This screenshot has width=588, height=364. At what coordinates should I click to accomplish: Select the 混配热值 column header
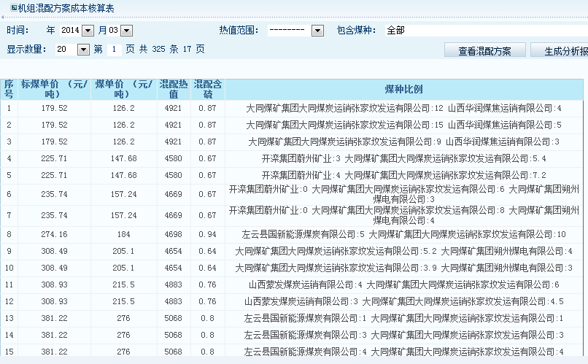(x=174, y=89)
